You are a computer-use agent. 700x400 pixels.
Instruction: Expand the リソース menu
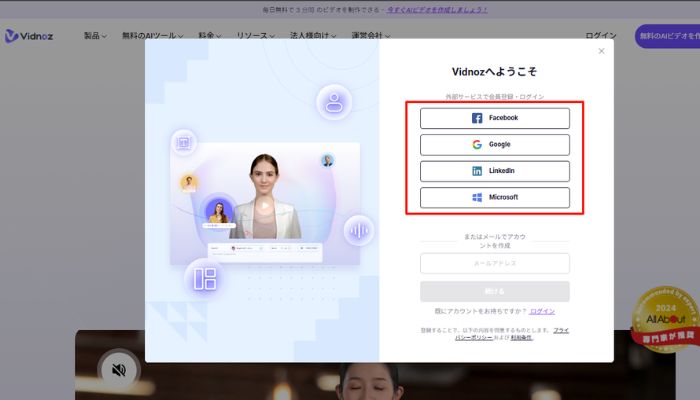click(255, 35)
